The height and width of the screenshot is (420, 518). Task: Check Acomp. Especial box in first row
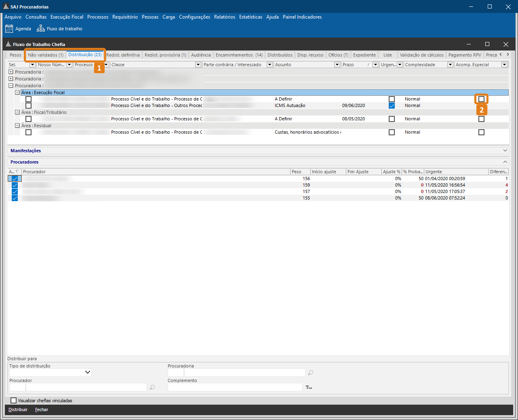(x=481, y=99)
